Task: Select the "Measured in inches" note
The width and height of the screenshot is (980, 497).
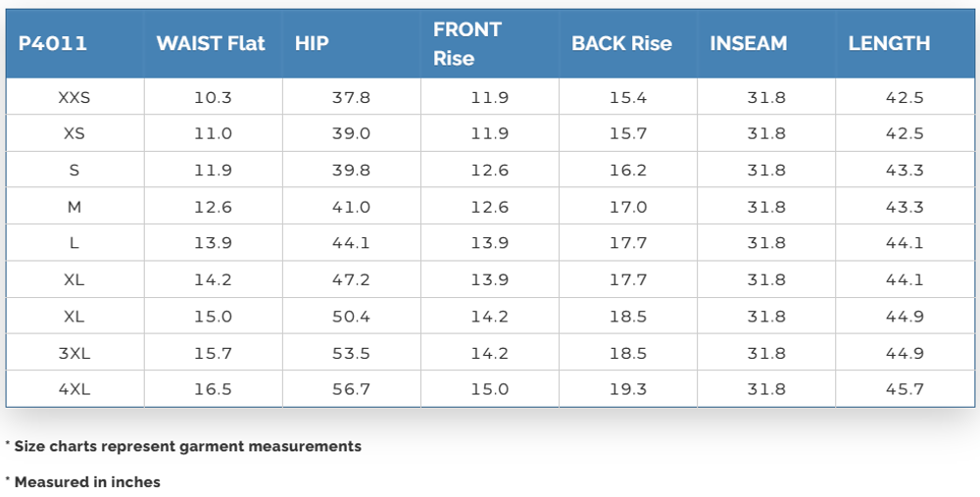Action: tap(86, 482)
